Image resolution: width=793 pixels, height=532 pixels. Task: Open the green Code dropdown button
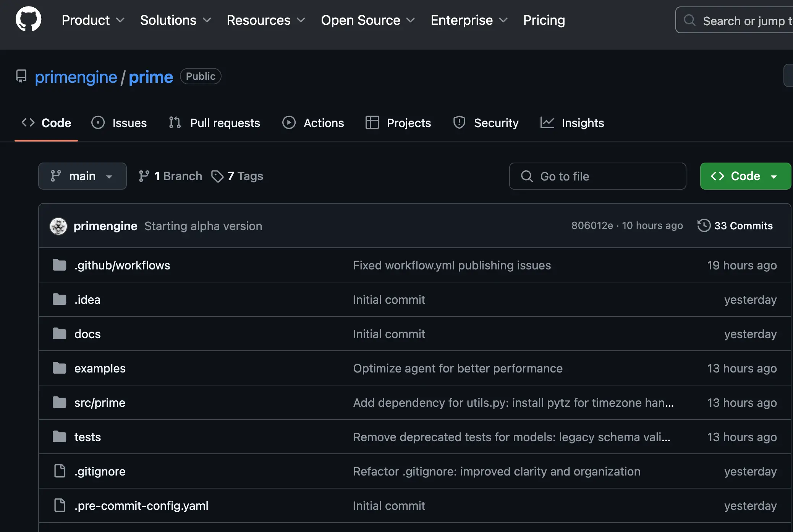[x=745, y=176]
